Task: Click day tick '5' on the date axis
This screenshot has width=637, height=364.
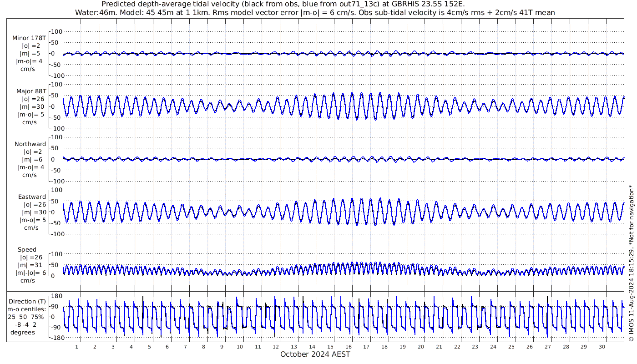Action: pos(149,347)
